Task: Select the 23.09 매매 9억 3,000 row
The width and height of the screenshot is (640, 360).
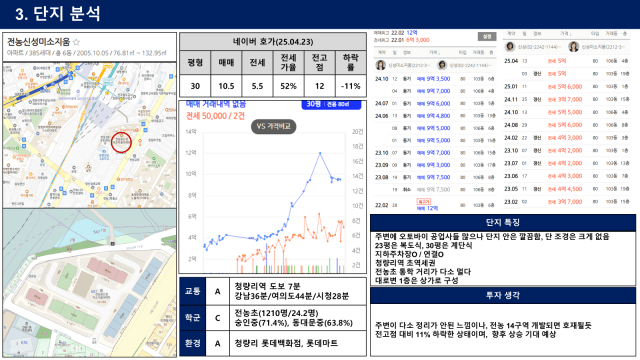Action: click(x=435, y=165)
